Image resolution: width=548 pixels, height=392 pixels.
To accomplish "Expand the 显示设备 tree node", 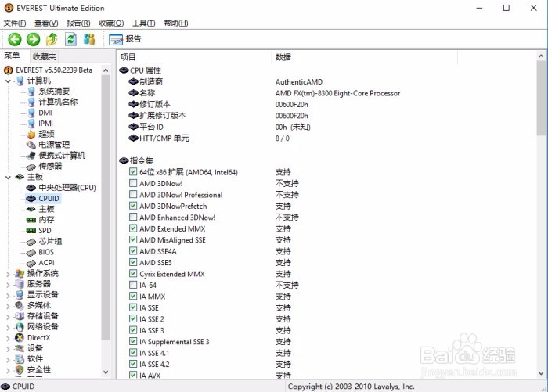I will tap(8, 296).
